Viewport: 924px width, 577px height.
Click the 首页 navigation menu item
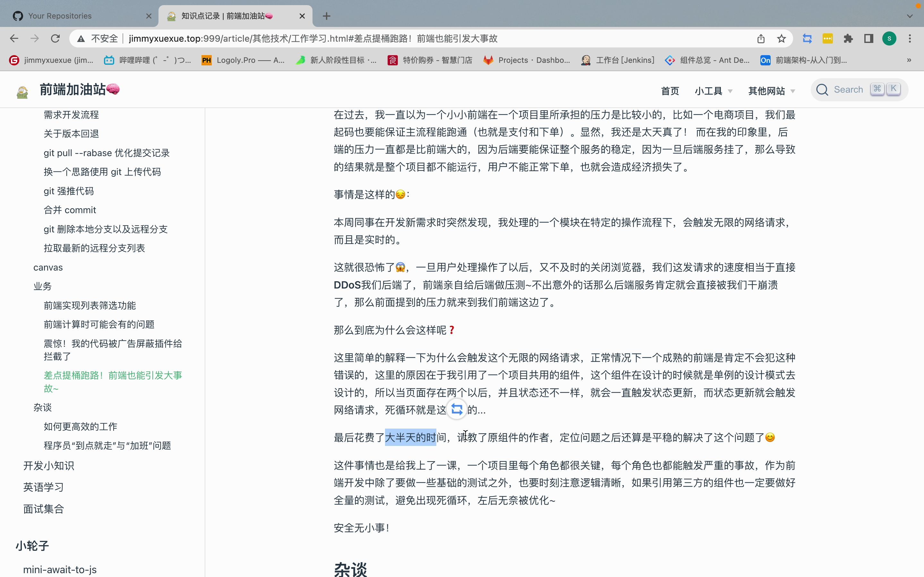[x=669, y=90]
